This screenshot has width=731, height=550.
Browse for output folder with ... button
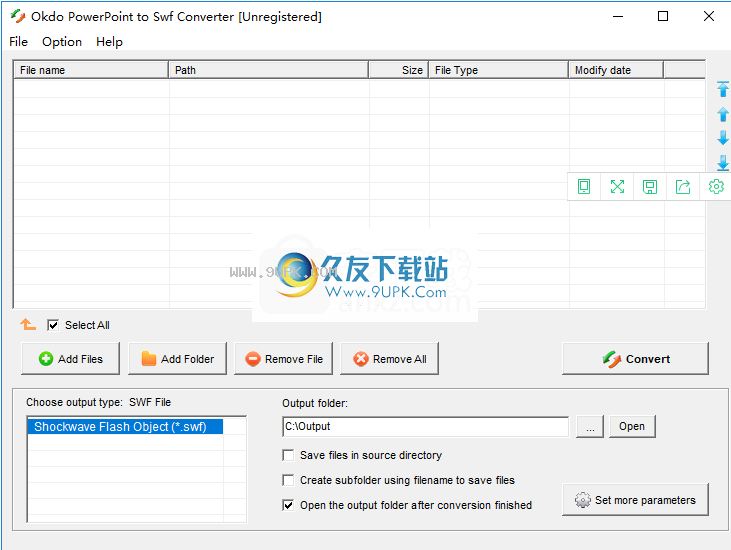[590, 426]
